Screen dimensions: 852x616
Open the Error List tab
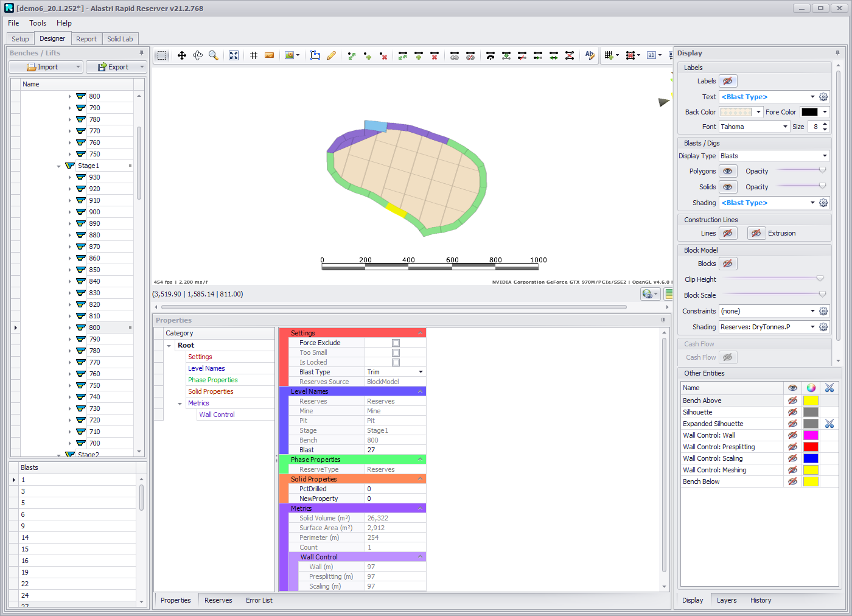(259, 600)
